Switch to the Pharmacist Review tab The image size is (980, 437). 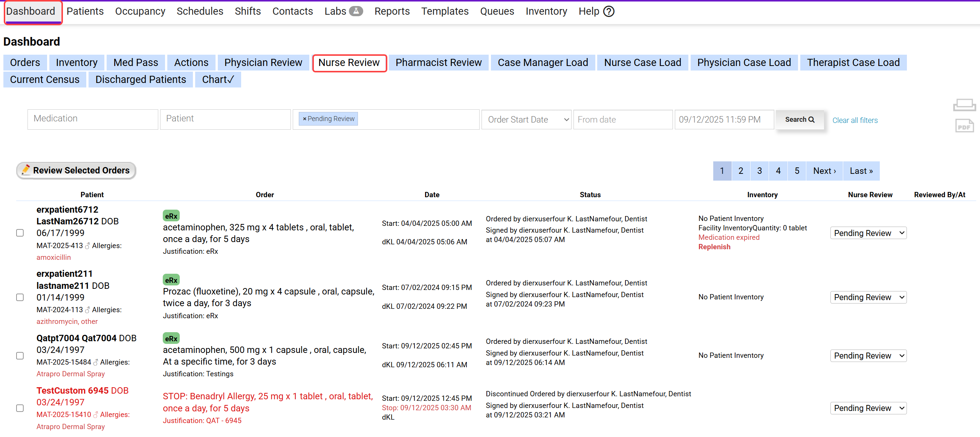[438, 63]
